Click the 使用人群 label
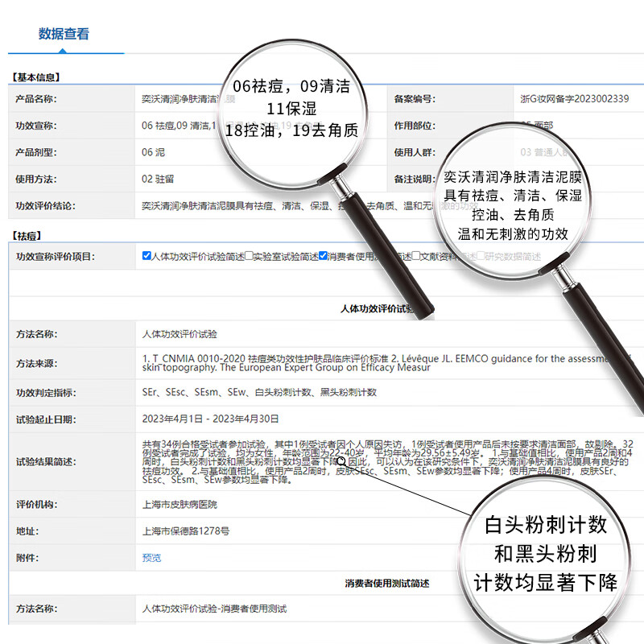This screenshot has height=644, width=644. (x=415, y=152)
